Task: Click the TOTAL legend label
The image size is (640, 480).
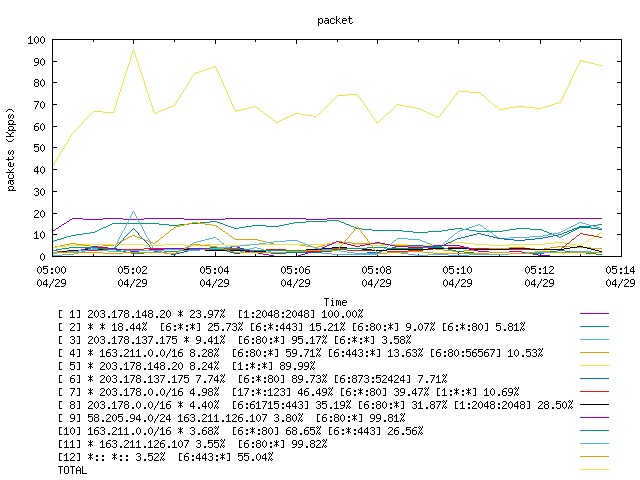Action: point(72,471)
